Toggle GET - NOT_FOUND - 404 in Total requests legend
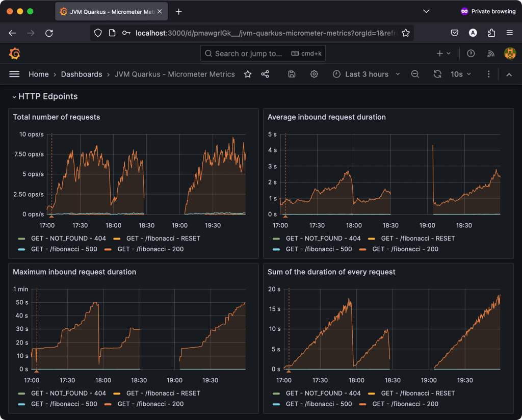 (x=68, y=238)
